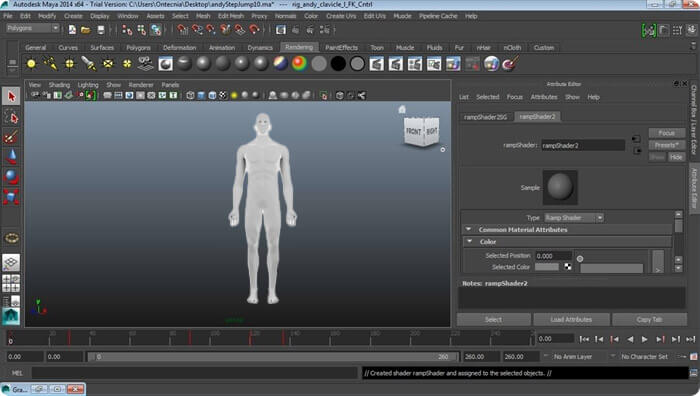Click the 3D Paint tool brush icon
This screenshot has width=700, height=396.
(510, 64)
